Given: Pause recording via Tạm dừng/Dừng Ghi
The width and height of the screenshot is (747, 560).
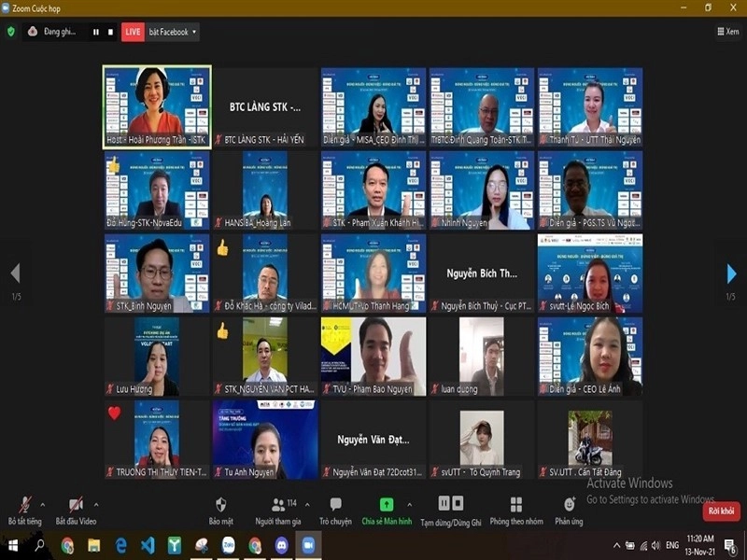Looking at the screenshot, I should [450, 510].
